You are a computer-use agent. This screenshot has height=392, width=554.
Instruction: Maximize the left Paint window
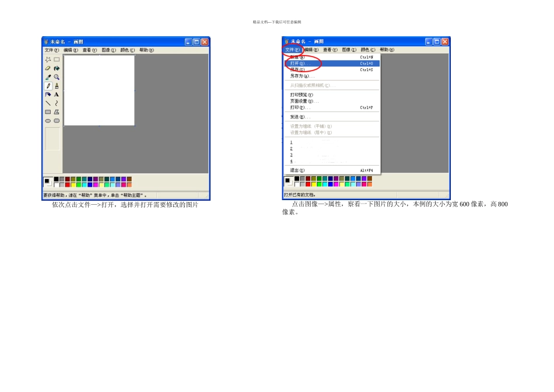197,42
